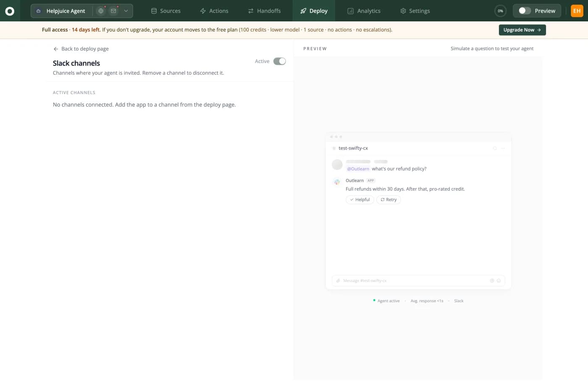Open the EH user avatar menu
Viewport: 588px width, 382px height.
pyautogui.click(x=577, y=11)
